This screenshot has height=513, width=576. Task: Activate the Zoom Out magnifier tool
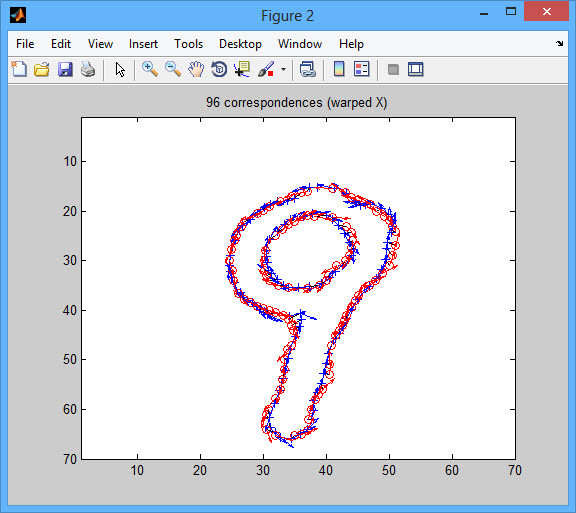click(x=173, y=69)
